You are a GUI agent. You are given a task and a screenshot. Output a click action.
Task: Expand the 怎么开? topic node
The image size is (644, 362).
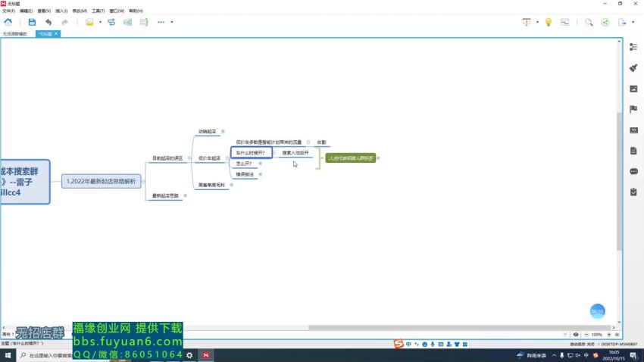coord(260,164)
